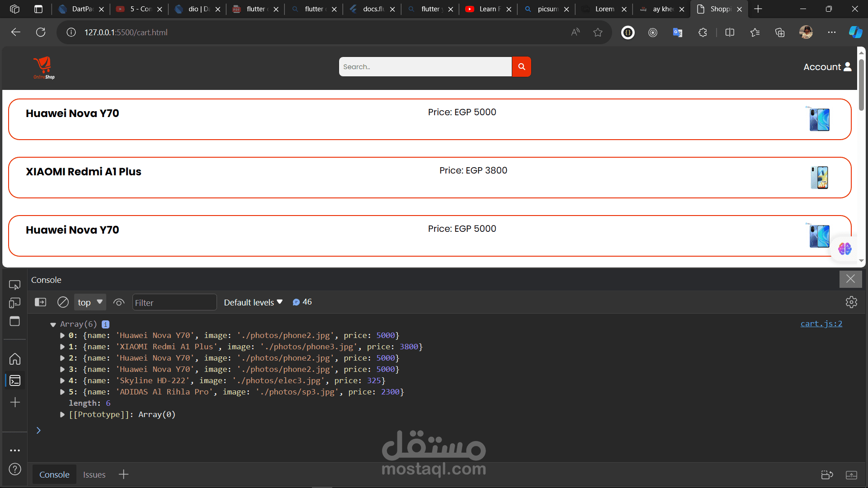The image size is (868, 488).
Task: Open the 'top' JavaScript context dropdown
Action: pos(90,302)
